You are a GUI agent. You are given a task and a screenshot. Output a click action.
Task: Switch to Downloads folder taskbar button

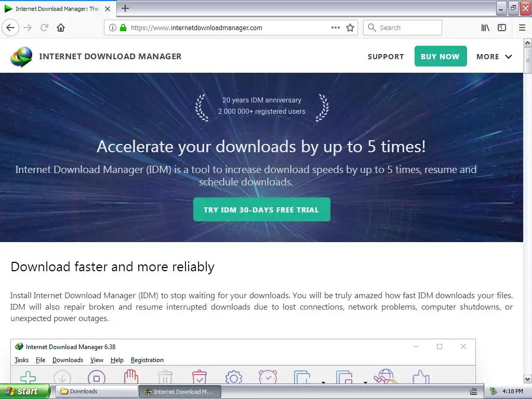pos(96,391)
